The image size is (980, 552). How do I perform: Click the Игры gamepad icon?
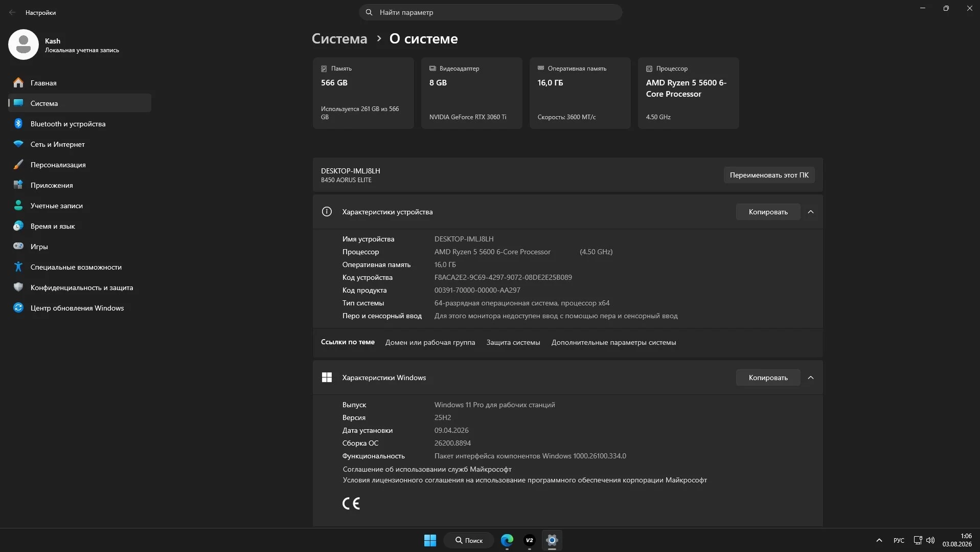pyautogui.click(x=18, y=246)
